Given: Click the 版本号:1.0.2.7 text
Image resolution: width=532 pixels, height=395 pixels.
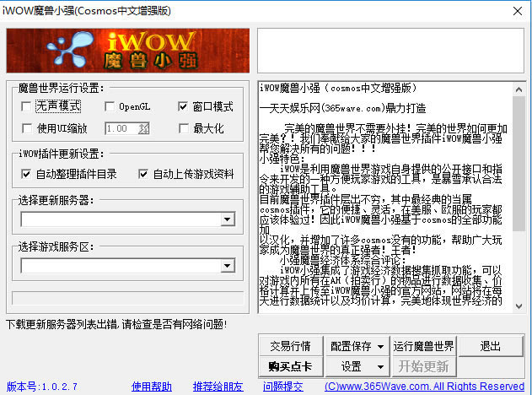Looking at the screenshot, I should point(42,387).
